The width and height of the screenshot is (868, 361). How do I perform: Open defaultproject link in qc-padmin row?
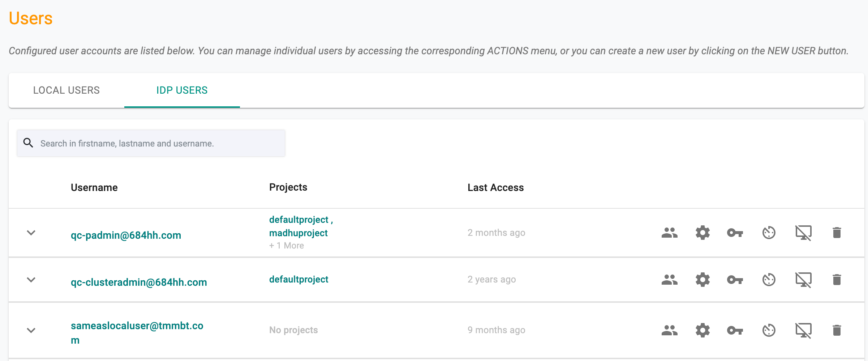pos(299,220)
